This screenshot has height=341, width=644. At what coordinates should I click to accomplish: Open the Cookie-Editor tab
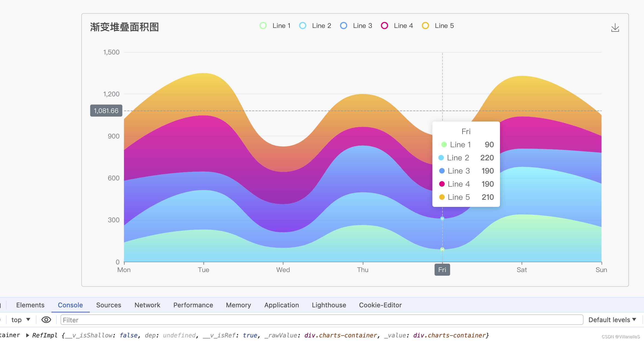380,305
